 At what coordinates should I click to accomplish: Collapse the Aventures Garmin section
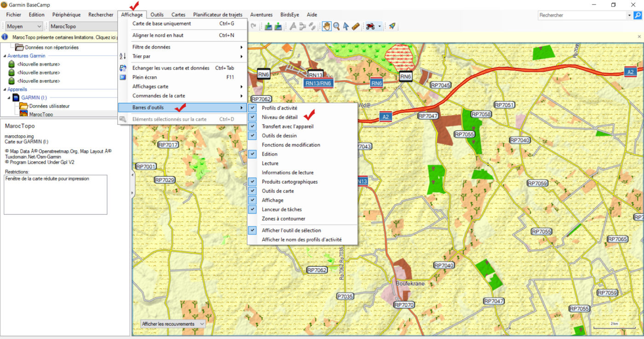click(5, 56)
